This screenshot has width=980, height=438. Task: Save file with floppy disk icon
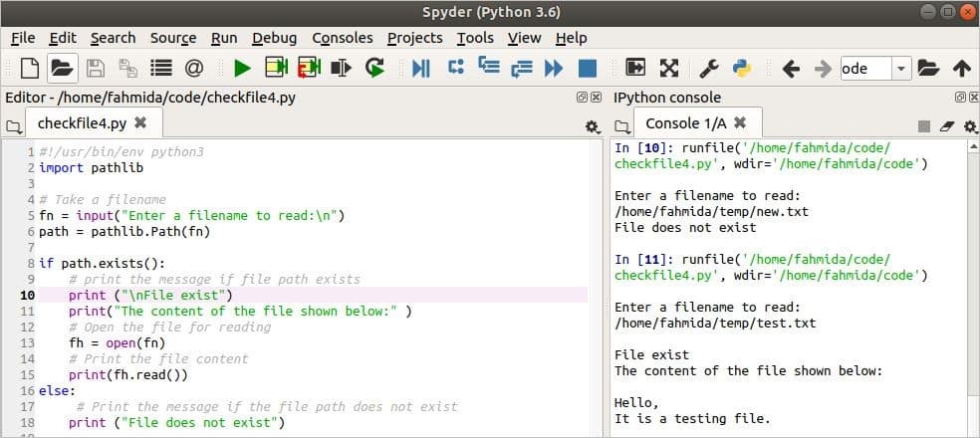pos(95,68)
